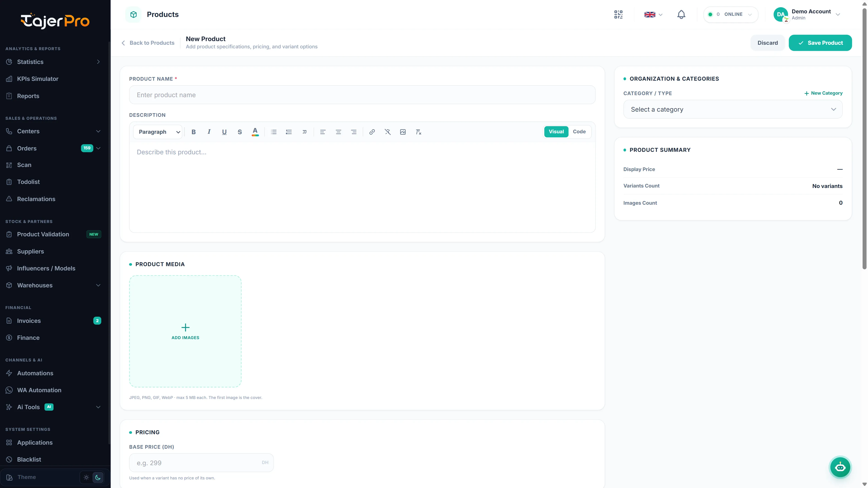Image resolution: width=868 pixels, height=488 pixels.
Task: Remove link with the unlink icon
Action: pyautogui.click(x=387, y=132)
